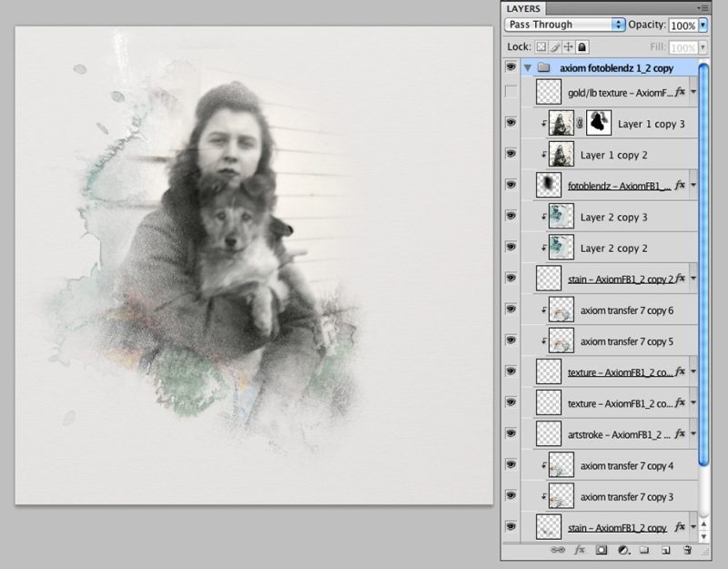Image resolution: width=728 pixels, height=569 pixels.
Task: Click fotoblendz layer thumbnail
Action: (x=549, y=185)
